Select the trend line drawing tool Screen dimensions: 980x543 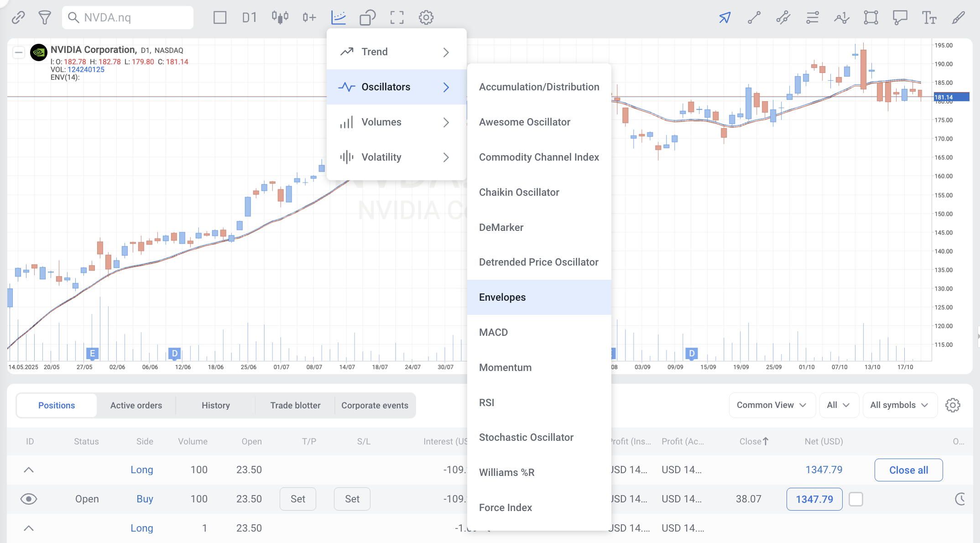tap(754, 17)
